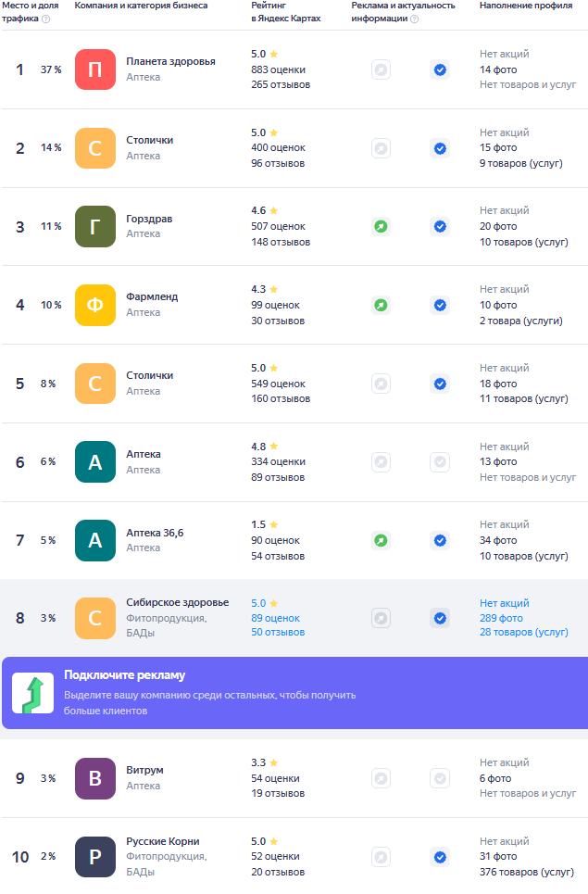This screenshot has height=894, width=588.
Task: Click the help icon near Место и доля трафика
Action: click(45, 19)
